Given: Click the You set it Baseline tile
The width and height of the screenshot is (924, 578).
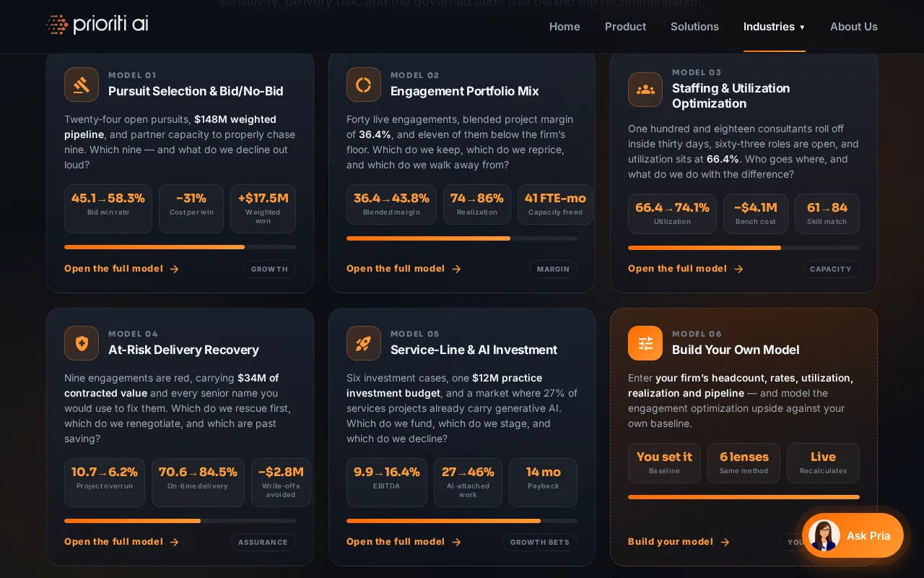Looking at the screenshot, I should click(664, 463).
